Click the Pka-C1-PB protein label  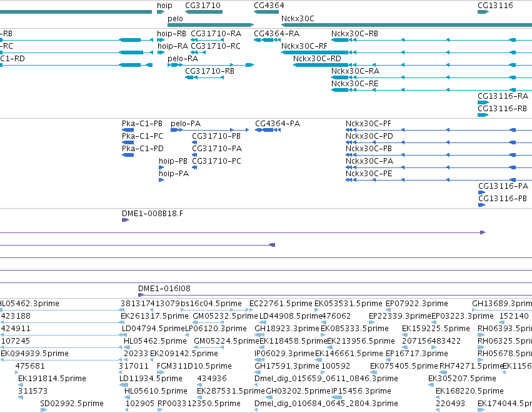point(142,124)
